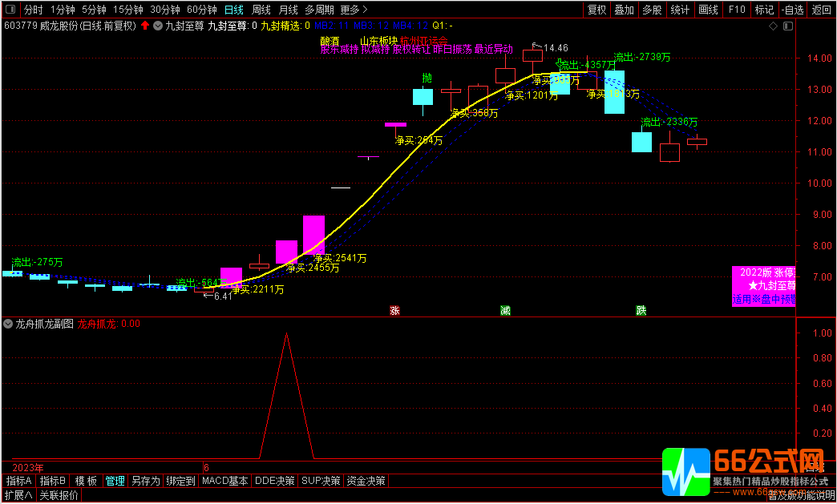Click the red up-arrow beside 威龙股份
Viewport: 837px width, 504px height.
point(145,26)
